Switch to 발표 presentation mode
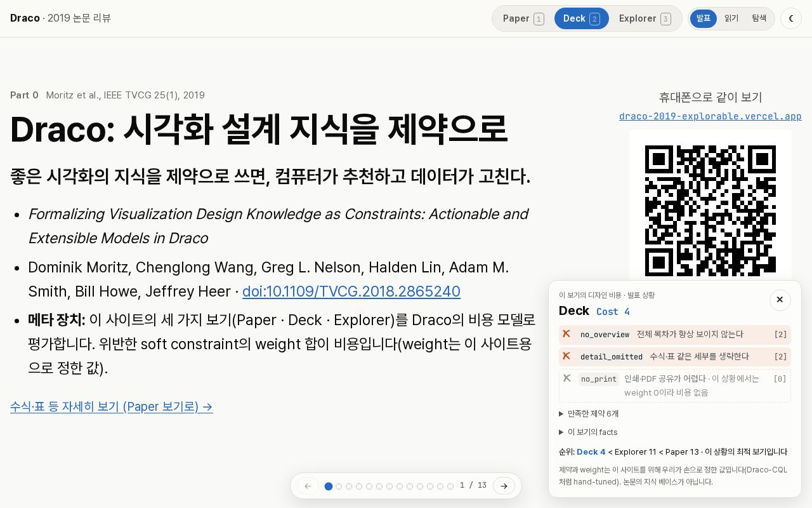Image resolution: width=812 pixels, height=508 pixels. tap(704, 18)
